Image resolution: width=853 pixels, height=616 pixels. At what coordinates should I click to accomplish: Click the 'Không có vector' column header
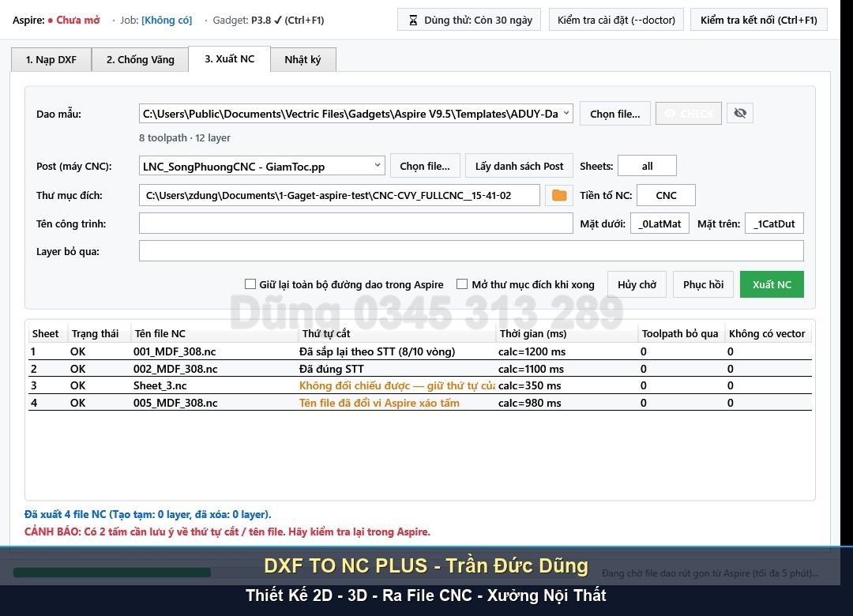click(x=767, y=333)
